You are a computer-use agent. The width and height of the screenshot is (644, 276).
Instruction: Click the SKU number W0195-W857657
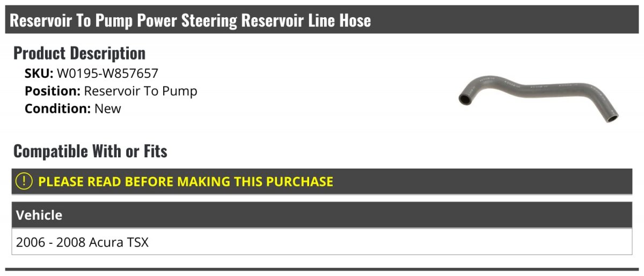click(x=107, y=74)
